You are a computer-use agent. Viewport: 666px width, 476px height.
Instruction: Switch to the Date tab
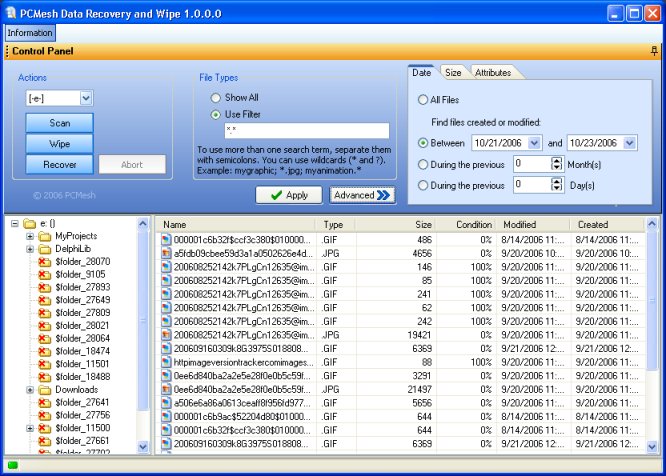click(x=421, y=73)
